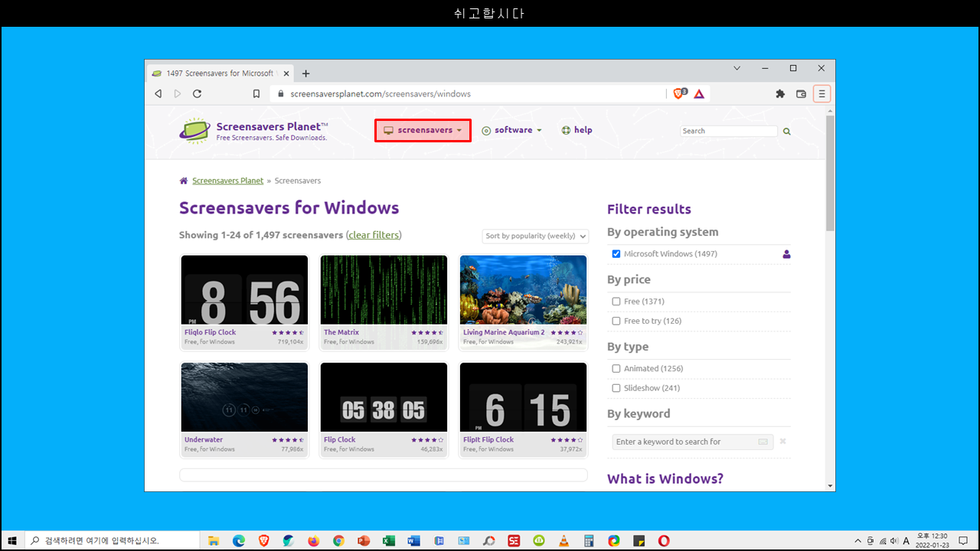Reload the page with refresh icon
The image size is (980, 551).
(x=198, y=93)
